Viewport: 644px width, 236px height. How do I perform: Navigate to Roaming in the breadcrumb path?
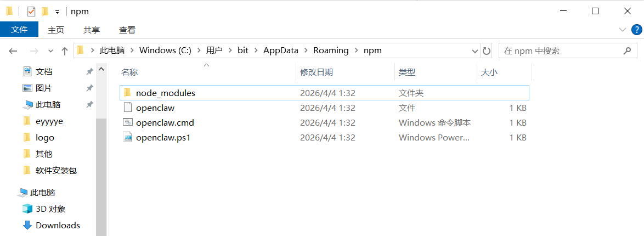point(331,50)
